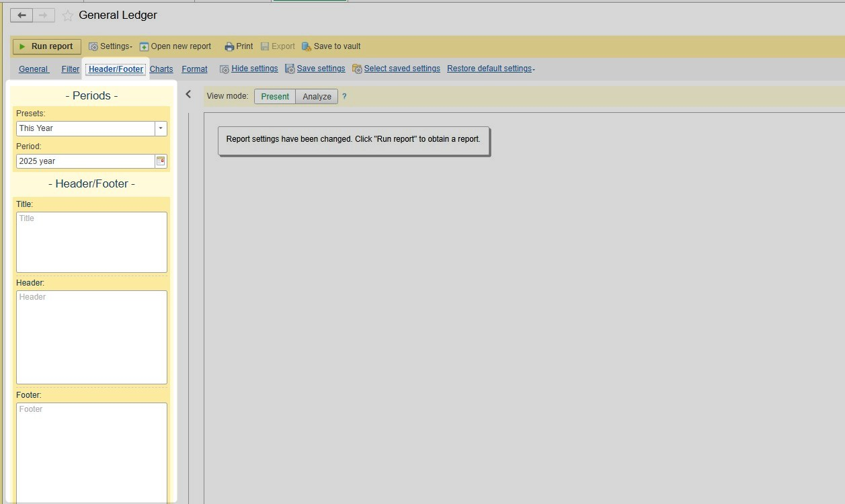Collapse settings panel with the chevron arrow
The image size is (845, 504).
pos(188,95)
